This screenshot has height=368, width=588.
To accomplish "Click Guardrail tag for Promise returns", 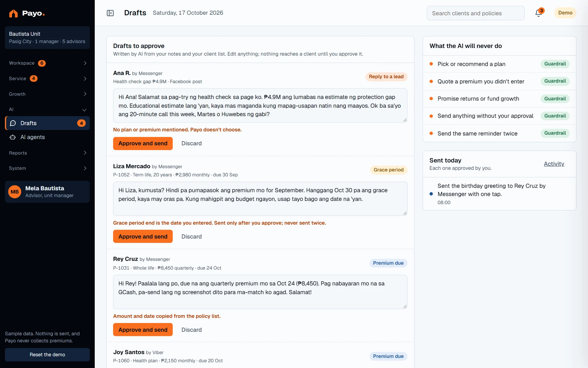I will 555,99.
